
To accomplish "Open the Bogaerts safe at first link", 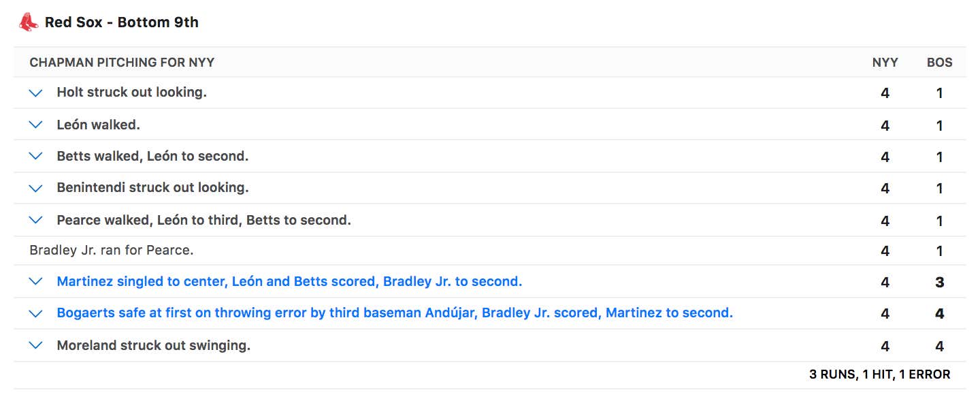I will point(395,313).
